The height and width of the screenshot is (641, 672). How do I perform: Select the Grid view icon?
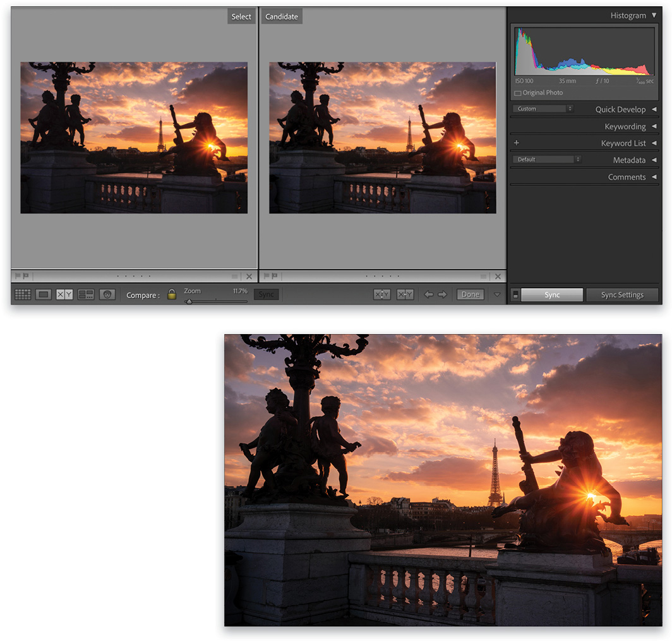(x=23, y=294)
